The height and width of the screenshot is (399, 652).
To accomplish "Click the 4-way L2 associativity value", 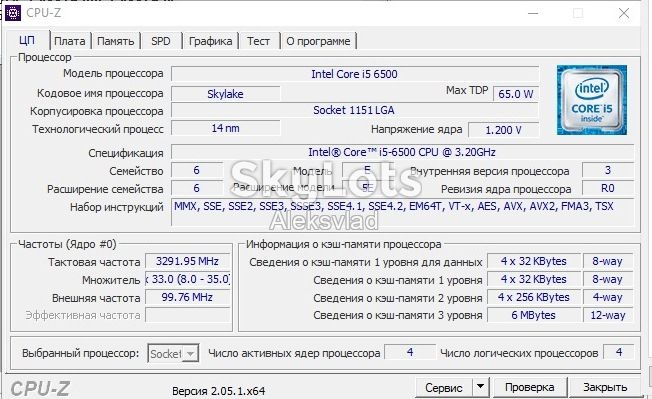I will 608,297.
